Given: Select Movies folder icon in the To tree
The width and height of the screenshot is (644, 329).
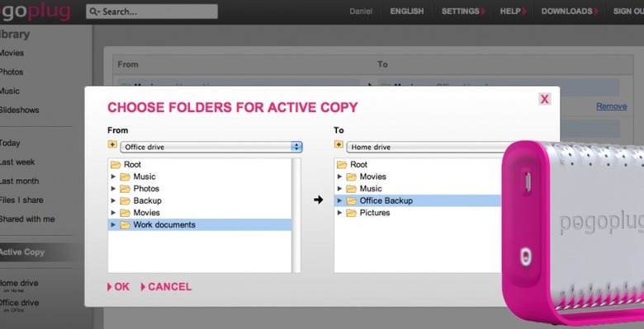Looking at the screenshot, I should click(x=351, y=176).
